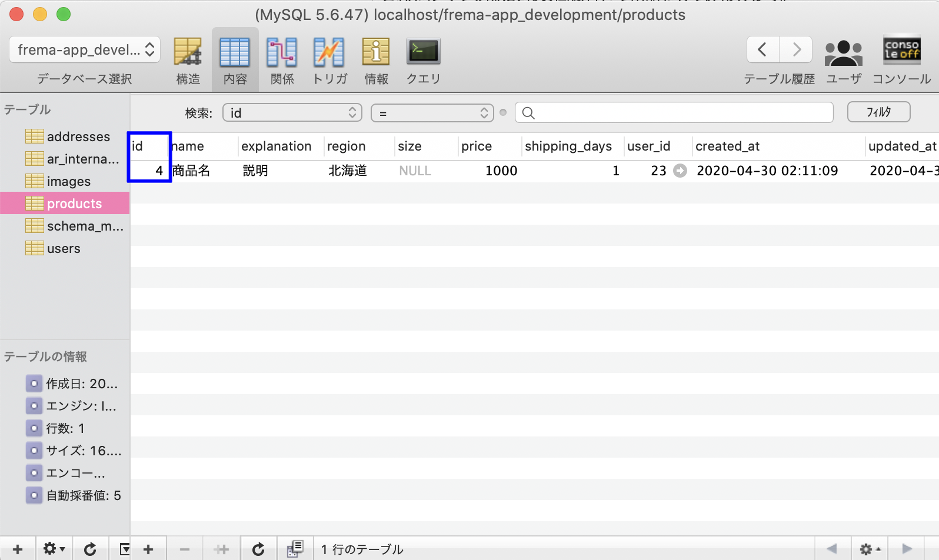Open pagination settings gear
The image size is (939, 560).
click(870, 549)
